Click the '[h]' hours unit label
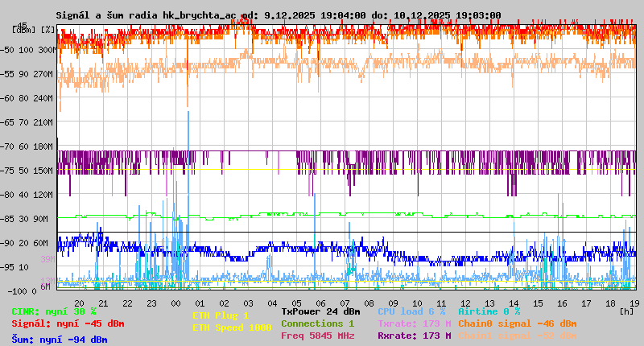This screenshot has width=644, height=346. pyautogui.click(x=626, y=311)
